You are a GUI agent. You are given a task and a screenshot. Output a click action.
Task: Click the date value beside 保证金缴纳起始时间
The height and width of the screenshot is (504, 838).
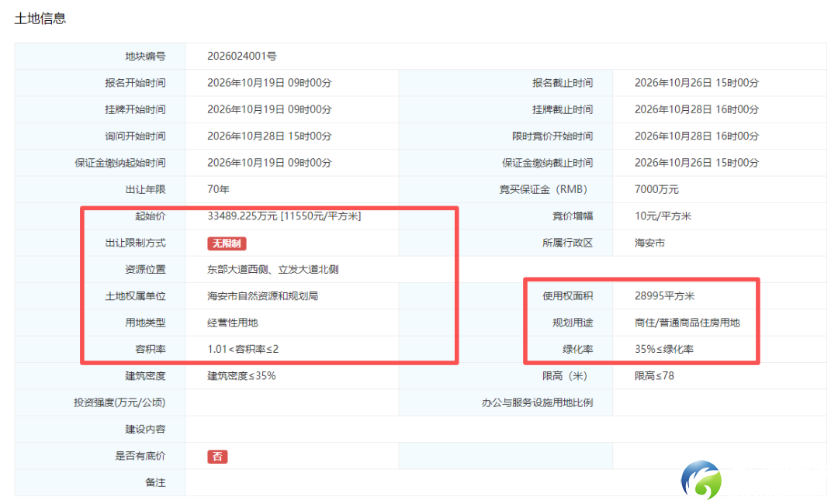click(269, 163)
